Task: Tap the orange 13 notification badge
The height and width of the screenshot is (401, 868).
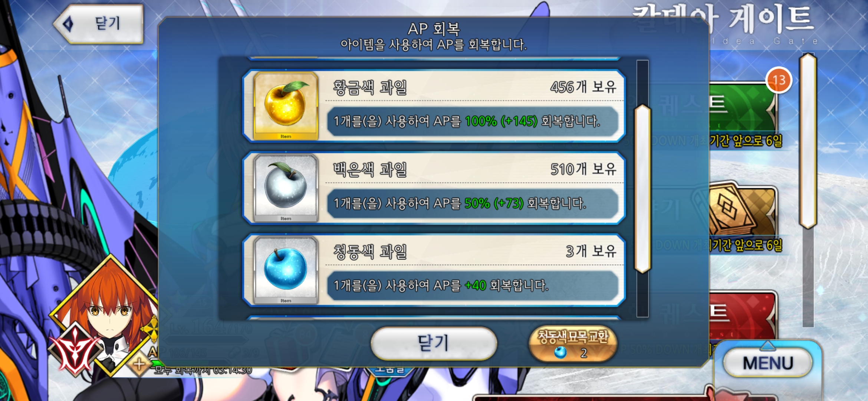Action: 779,80
